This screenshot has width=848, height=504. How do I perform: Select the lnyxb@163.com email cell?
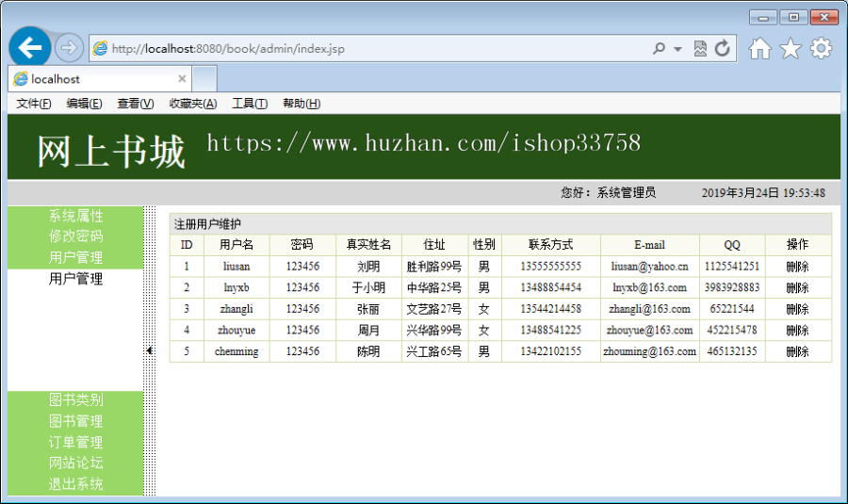(649, 287)
